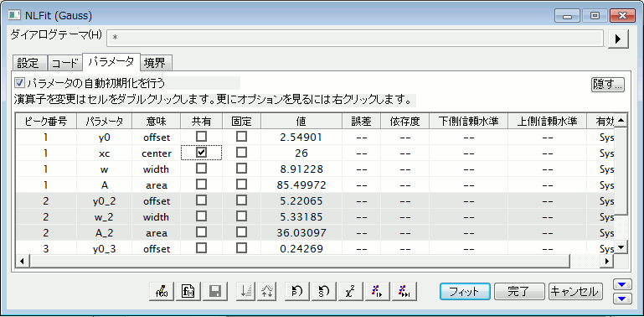Toggle fixed checkbox for xc center
The width and height of the screenshot is (644, 317).
(241, 153)
